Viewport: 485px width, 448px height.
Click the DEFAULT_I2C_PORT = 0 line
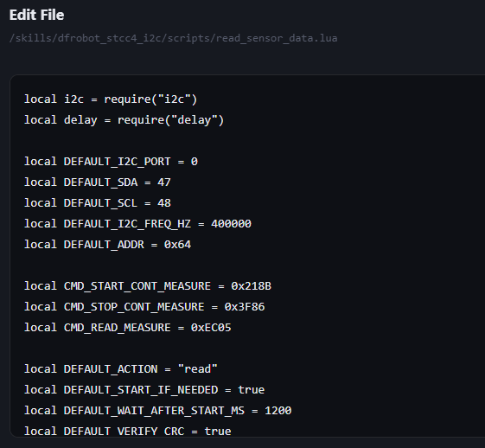pos(111,162)
